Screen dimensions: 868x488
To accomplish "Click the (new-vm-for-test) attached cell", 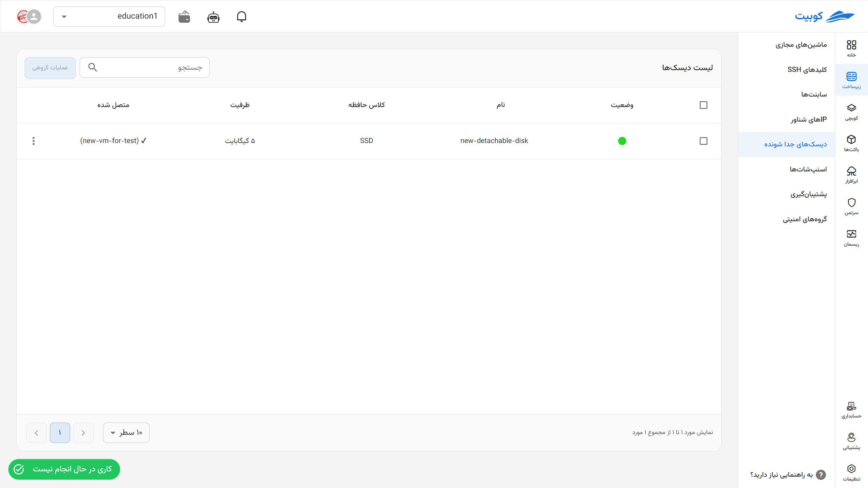I will click(x=113, y=141).
